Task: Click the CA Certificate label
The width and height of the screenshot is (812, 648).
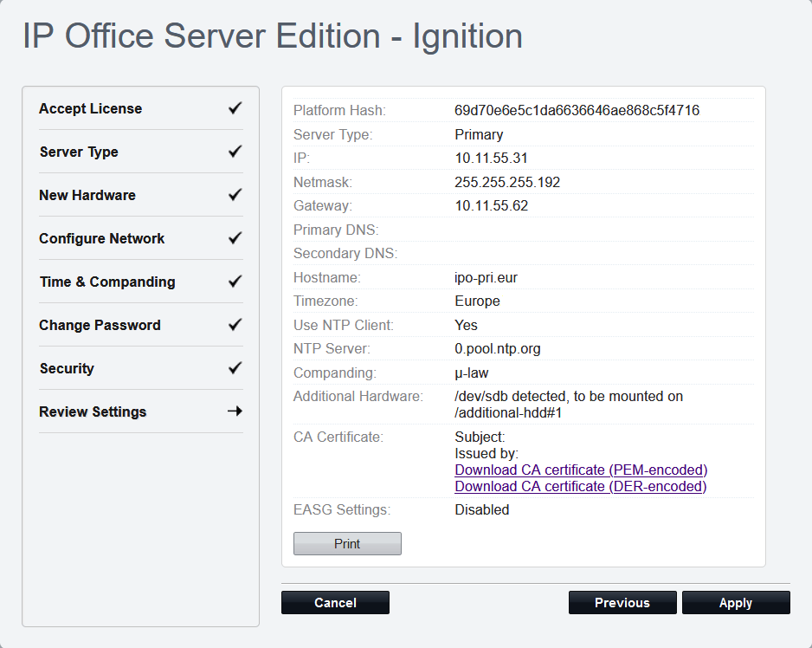Action: 338,437
